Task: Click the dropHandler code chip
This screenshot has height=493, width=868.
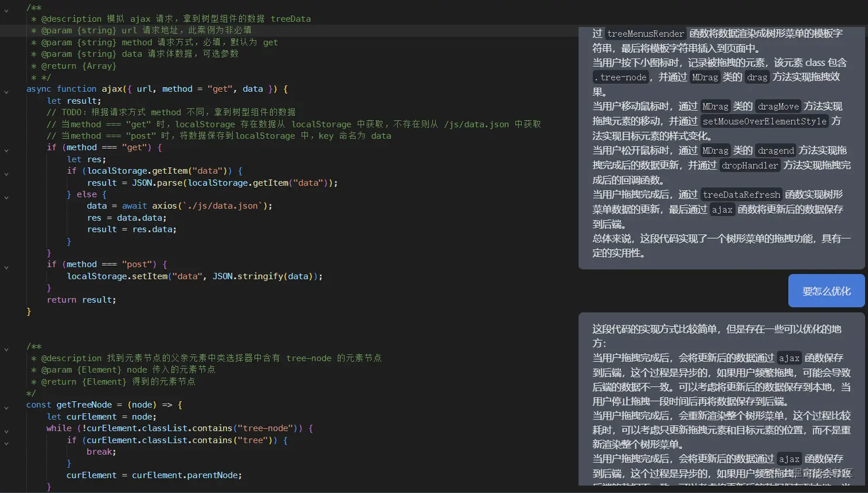Action: (x=750, y=166)
